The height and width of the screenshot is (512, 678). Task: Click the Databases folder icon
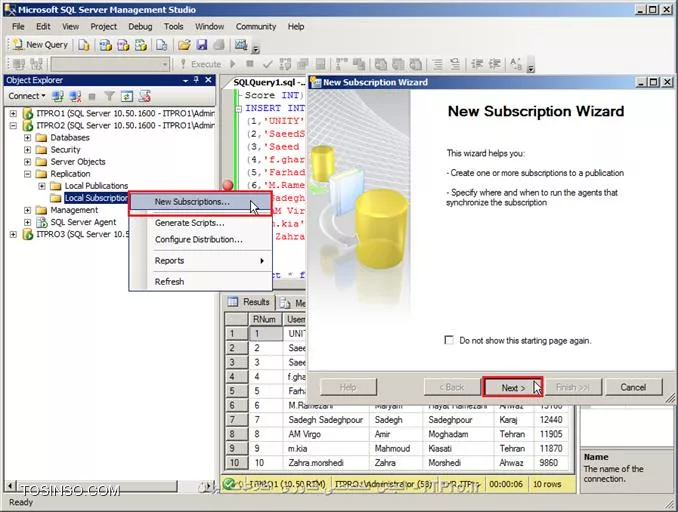(42, 138)
